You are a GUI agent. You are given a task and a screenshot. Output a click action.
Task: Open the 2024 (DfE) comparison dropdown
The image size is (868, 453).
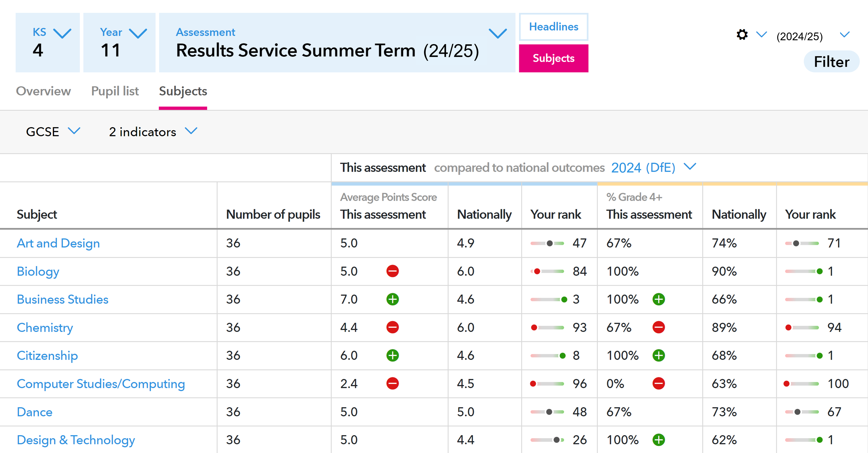653,167
